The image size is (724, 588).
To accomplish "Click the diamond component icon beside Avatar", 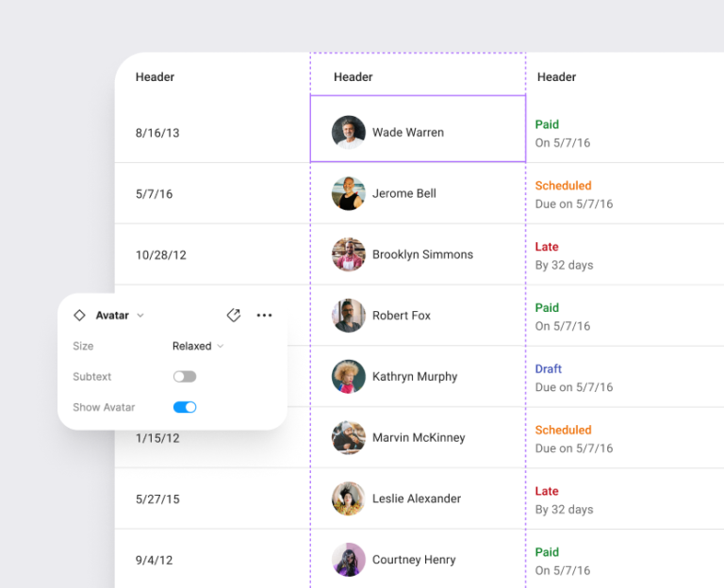I will [79, 316].
